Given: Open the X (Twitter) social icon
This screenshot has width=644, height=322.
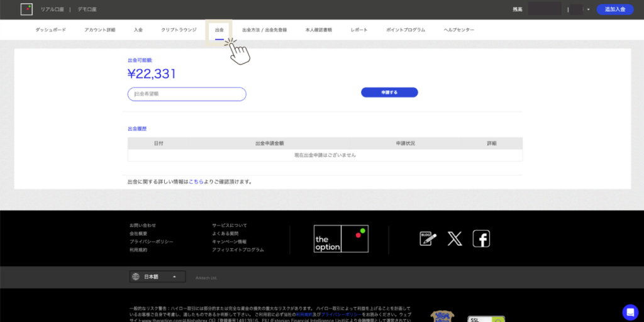Looking at the screenshot, I should (x=455, y=238).
